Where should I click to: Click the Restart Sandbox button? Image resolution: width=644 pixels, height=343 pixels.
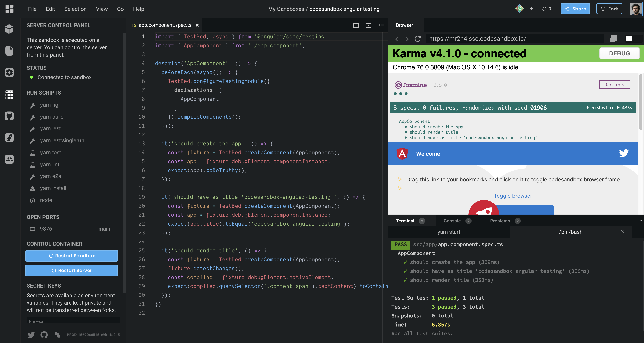pos(72,256)
